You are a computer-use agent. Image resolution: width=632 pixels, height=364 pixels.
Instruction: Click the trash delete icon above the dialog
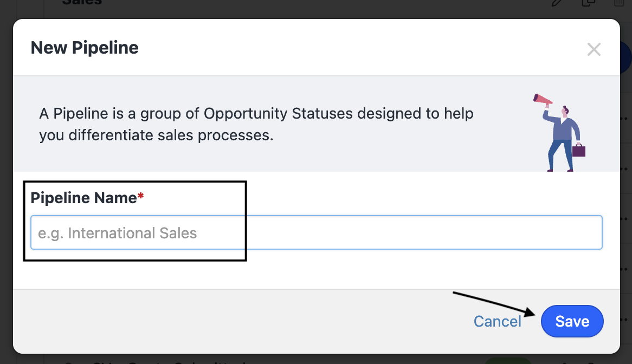point(618,3)
